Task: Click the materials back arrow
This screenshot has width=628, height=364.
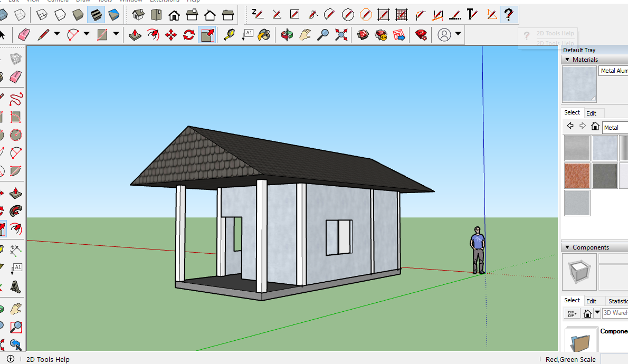Action: (570, 126)
